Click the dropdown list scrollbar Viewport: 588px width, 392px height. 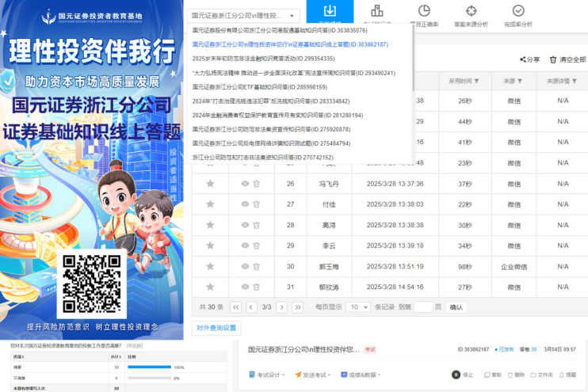click(413, 58)
